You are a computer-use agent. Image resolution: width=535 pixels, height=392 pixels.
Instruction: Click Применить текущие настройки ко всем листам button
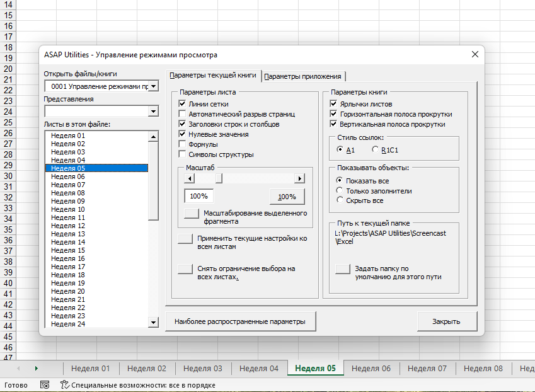[x=185, y=239]
